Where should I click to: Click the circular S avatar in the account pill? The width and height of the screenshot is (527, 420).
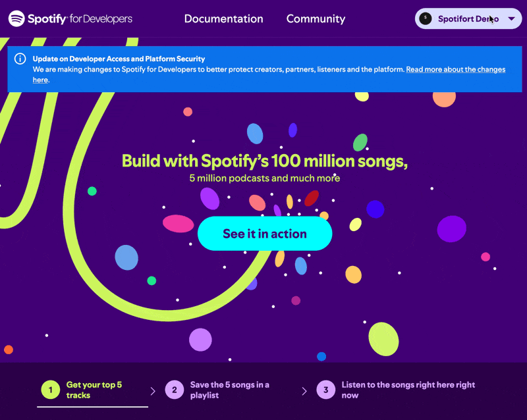pos(425,18)
